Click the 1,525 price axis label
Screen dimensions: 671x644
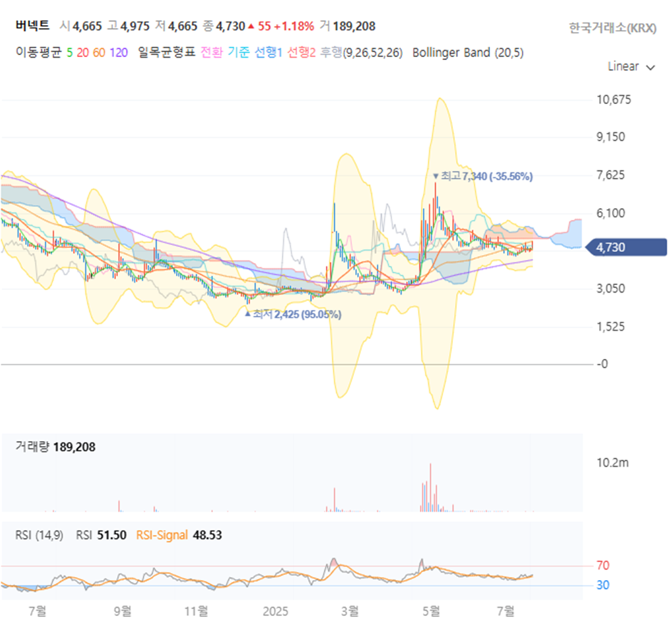[x=611, y=327]
